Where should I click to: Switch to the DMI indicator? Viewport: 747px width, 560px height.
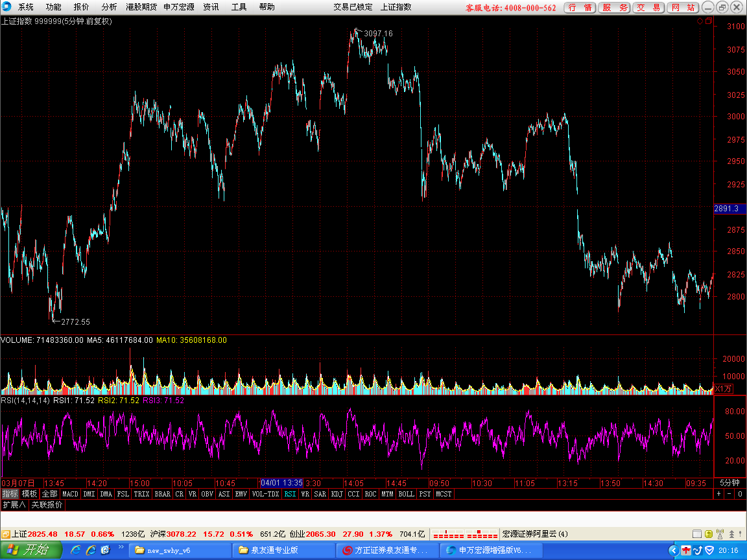point(89,495)
